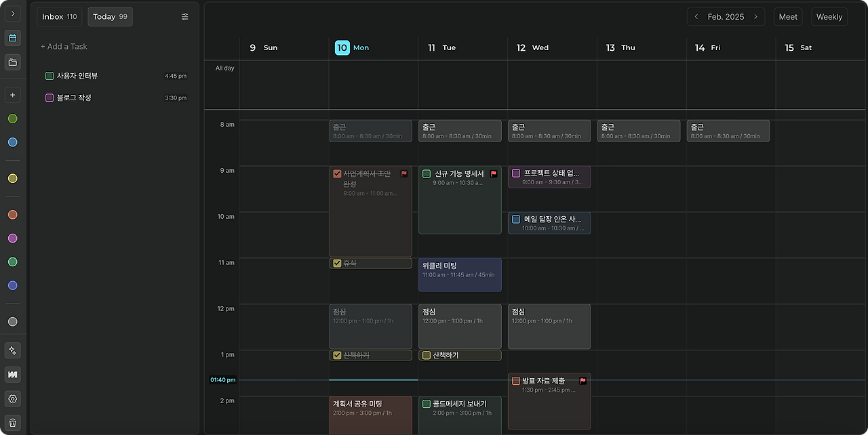Click the 01:40 pm current time marker
Image resolution: width=868 pixels, height=435 pixels.
tap(222, 380)
